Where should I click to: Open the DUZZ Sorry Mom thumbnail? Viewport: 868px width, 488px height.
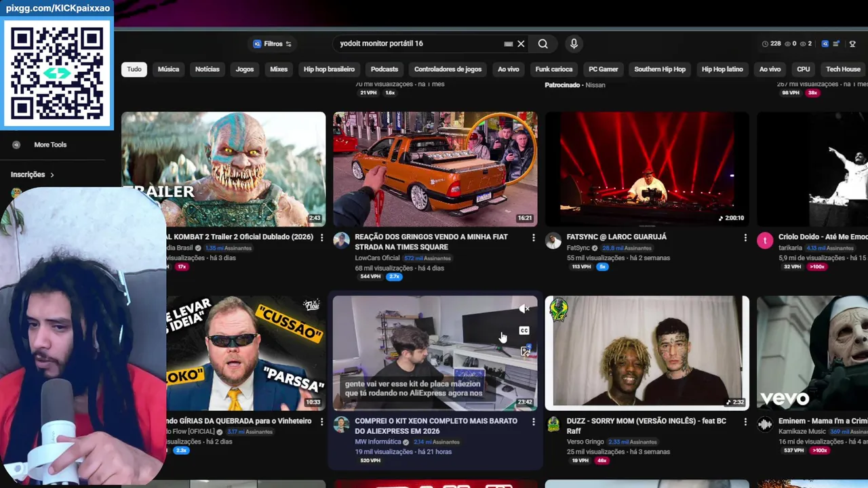647,352
